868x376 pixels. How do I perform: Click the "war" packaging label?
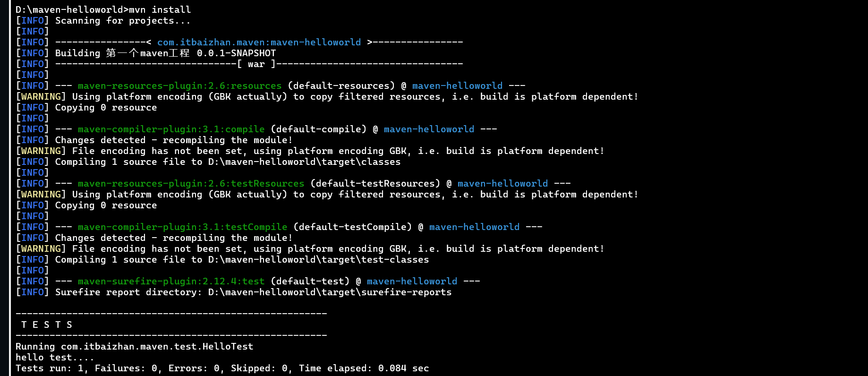(x=256, y=64)
